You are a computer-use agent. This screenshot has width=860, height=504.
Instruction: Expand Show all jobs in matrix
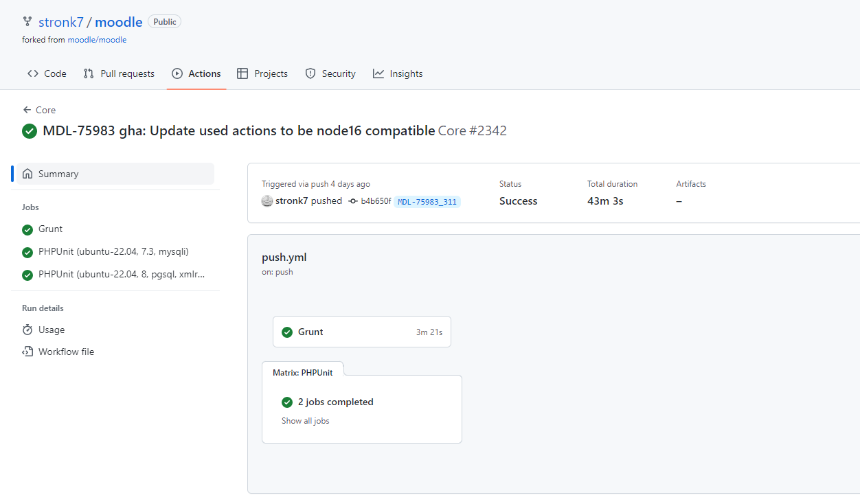coord(305,421)
